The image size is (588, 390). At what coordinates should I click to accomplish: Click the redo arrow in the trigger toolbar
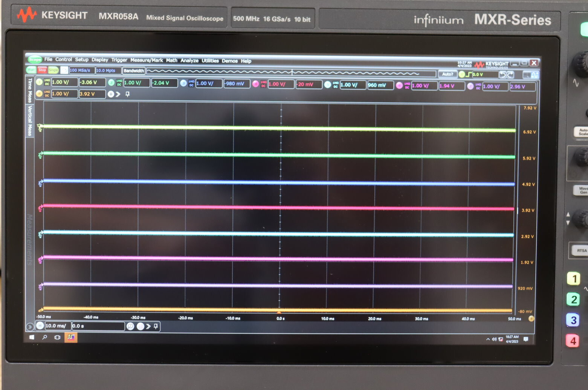point(511,75)
